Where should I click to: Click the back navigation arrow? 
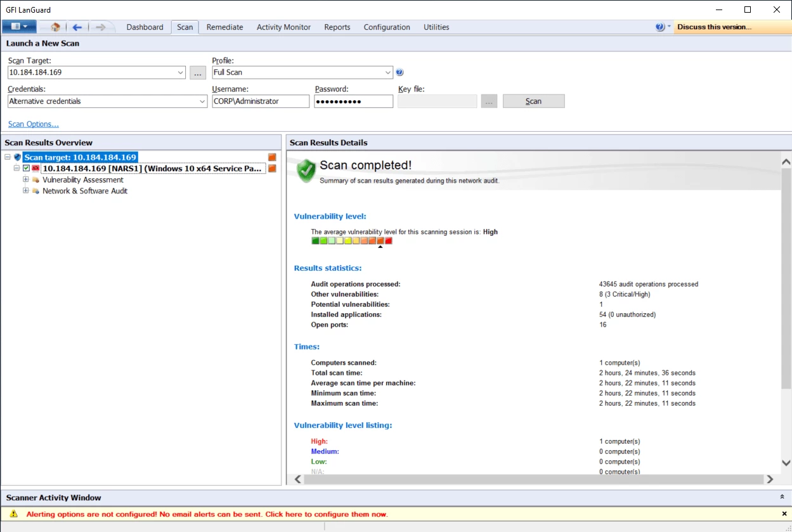77,27
